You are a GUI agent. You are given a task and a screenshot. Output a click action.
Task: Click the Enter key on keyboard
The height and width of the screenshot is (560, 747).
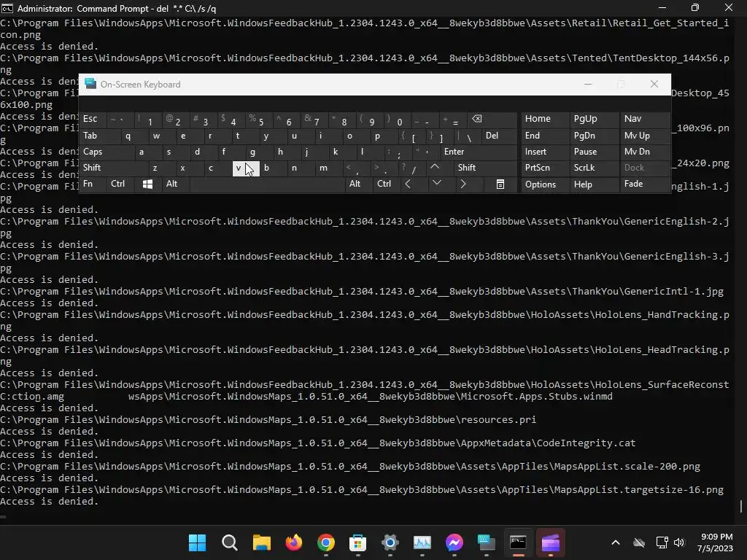[x=479, y=152]
